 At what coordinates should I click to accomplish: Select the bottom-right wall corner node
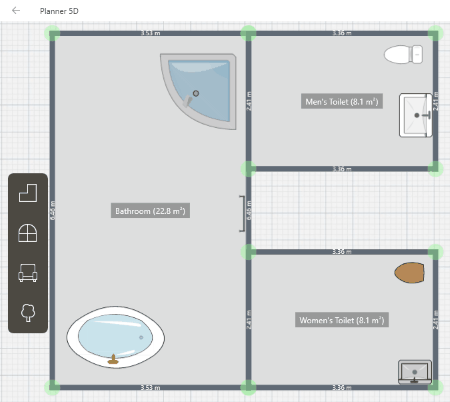click(435, 387)
